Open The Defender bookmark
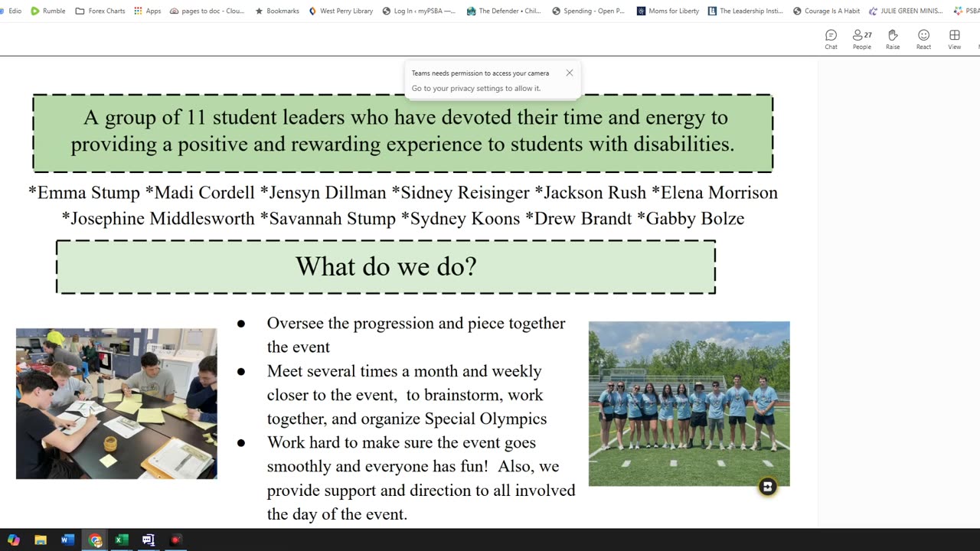980x551 pixels. coord(504,11)
